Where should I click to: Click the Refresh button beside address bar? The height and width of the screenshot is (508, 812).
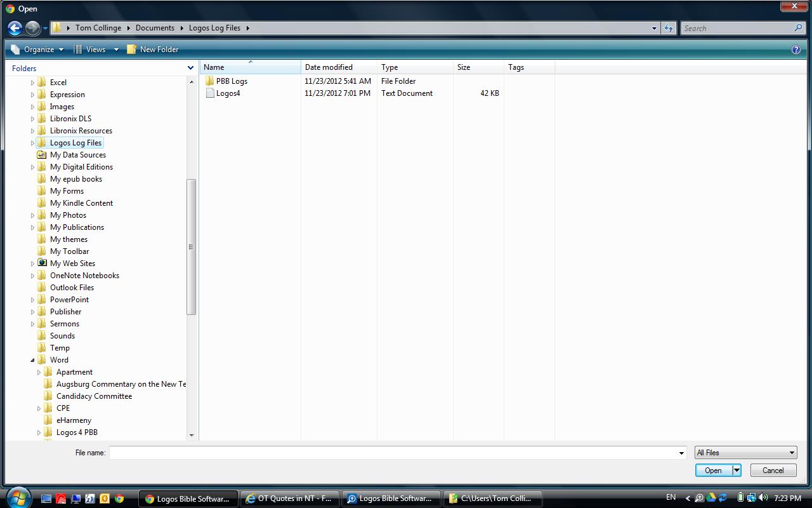pyautogui.click(x=669, y=28)
